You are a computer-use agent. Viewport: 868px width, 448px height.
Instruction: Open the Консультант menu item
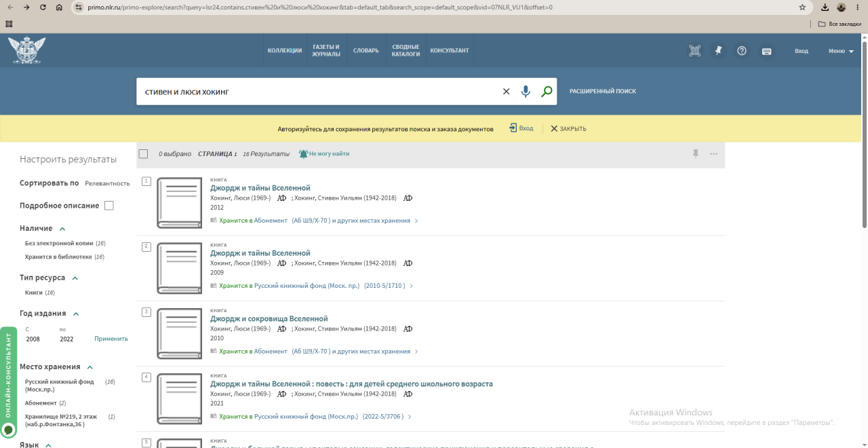coord(450,51)
